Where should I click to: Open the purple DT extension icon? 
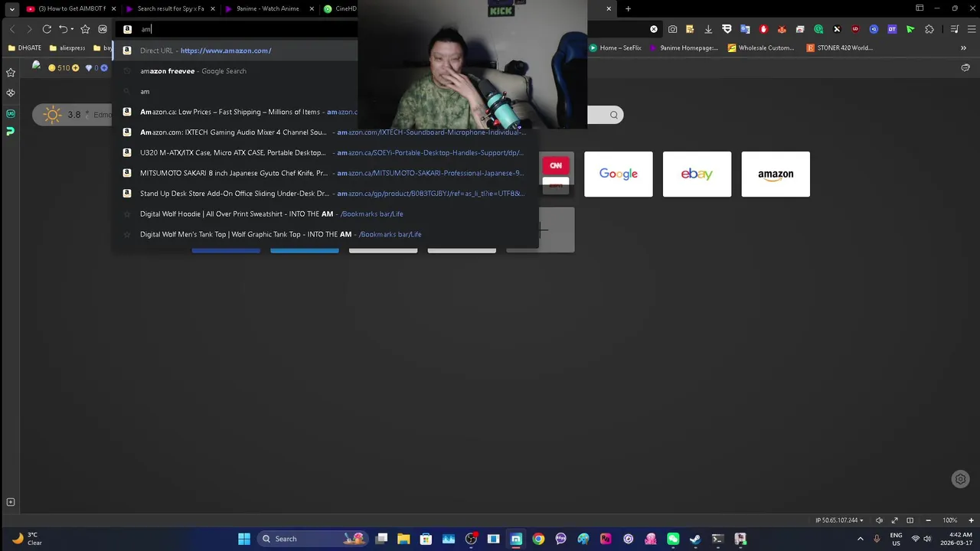892,29
